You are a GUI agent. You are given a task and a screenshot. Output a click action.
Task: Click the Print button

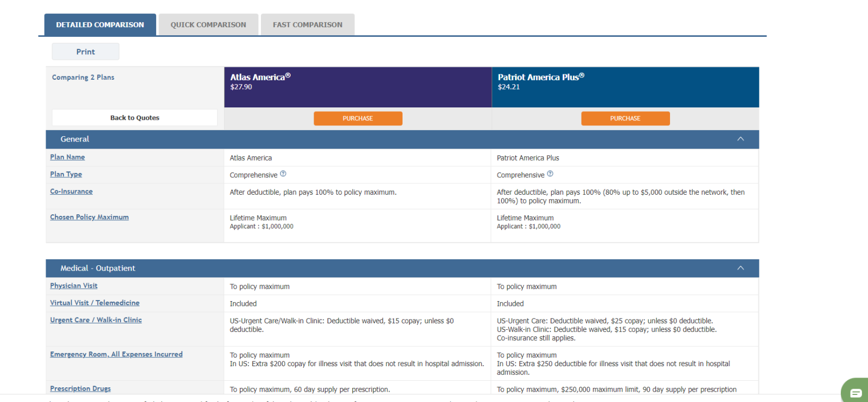[x=86, y=52]
